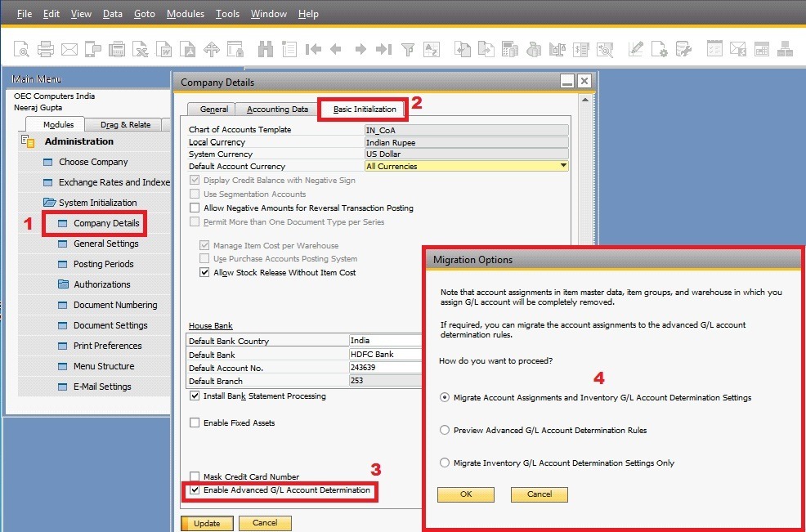The image size is (806, 532).
Task: Click the Send Email toolbar icon
Action: click(x=69, y=49)
